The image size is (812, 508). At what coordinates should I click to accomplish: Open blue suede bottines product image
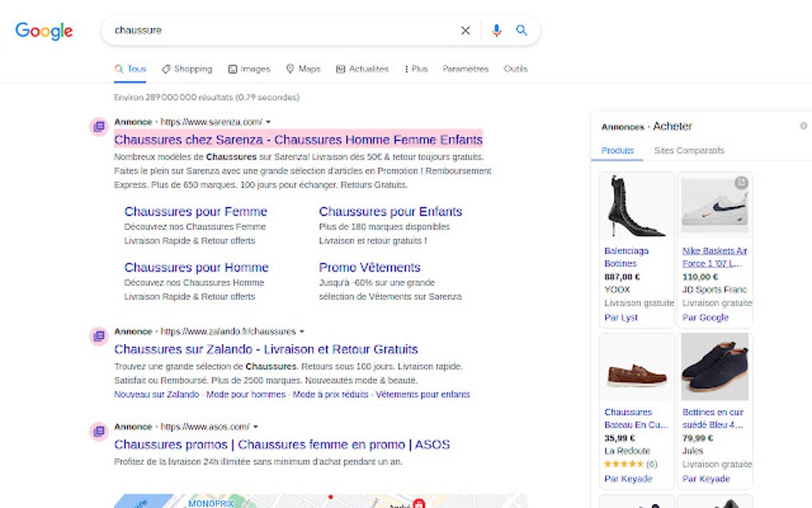coord(714,367)
